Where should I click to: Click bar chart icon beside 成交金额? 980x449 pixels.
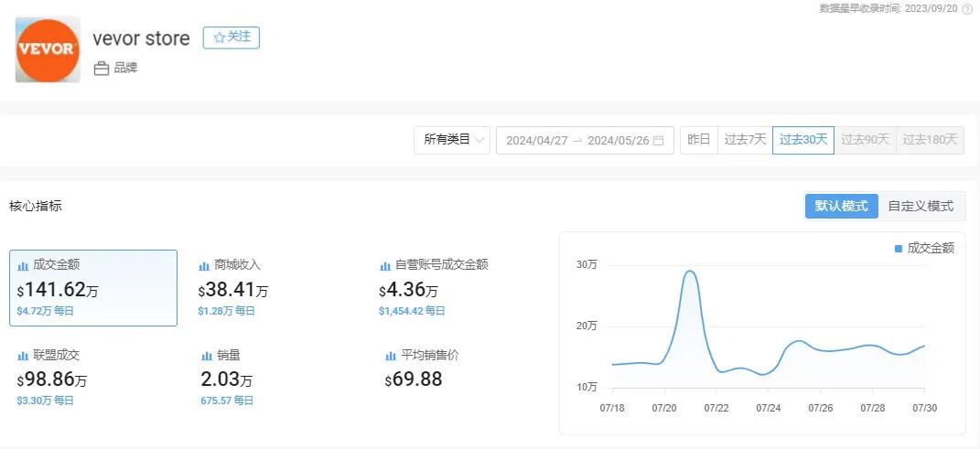[x=23, y=266]
